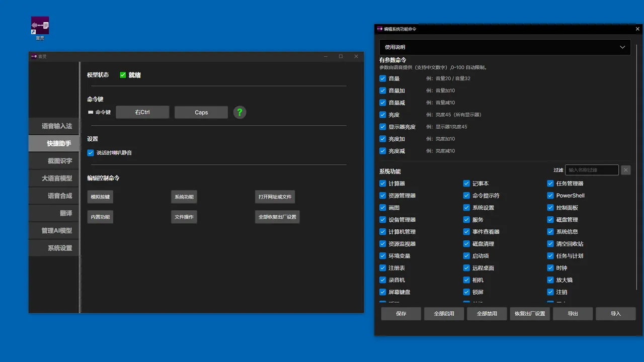
Task: Toggle the 亮度加 checkbox
Action: [383, 139]
